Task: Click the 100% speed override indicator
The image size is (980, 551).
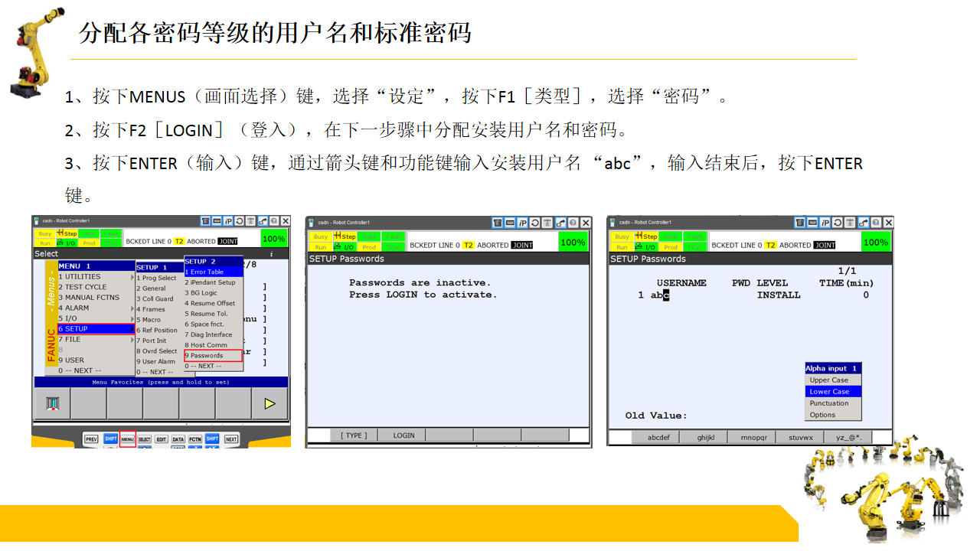Action: [x=274, y=239]
